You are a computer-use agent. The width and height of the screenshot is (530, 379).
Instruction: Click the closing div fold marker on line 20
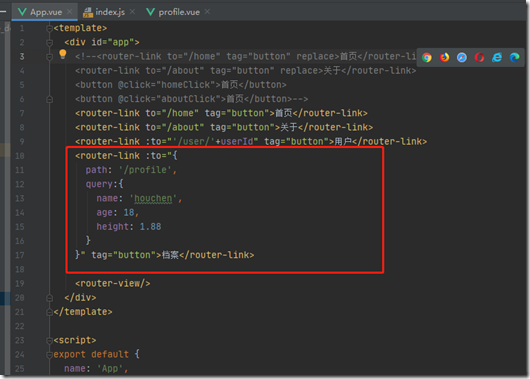(49, 298)
